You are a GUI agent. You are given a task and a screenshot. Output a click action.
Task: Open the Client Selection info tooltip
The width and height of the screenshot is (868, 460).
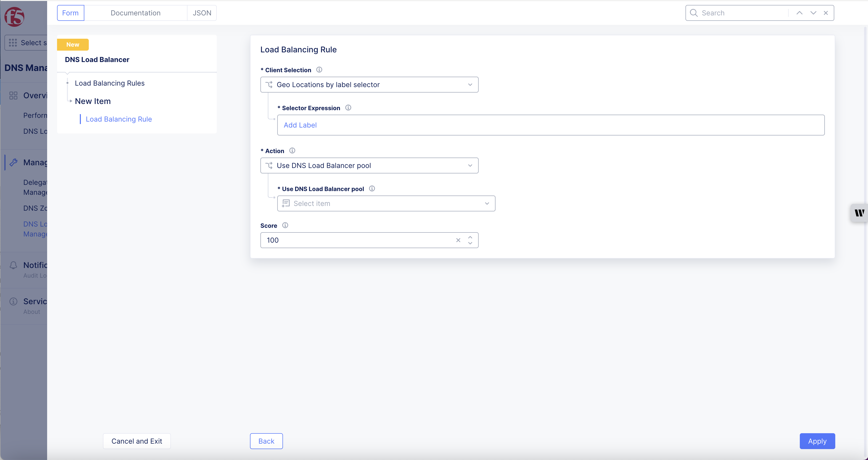[x=319, y=70]
